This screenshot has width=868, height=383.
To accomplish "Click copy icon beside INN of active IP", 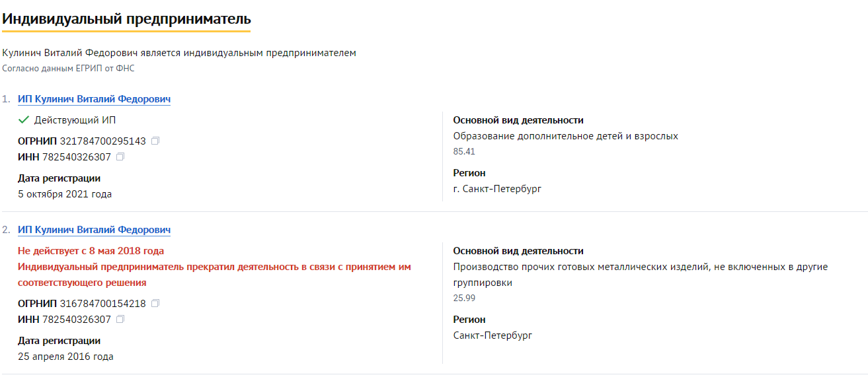I will click(120, 157).
